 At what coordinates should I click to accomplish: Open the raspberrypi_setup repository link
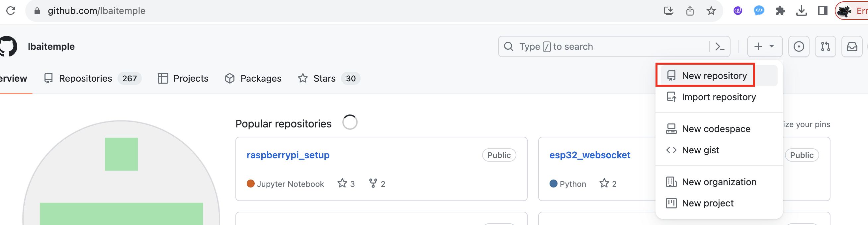pos(288,155)
